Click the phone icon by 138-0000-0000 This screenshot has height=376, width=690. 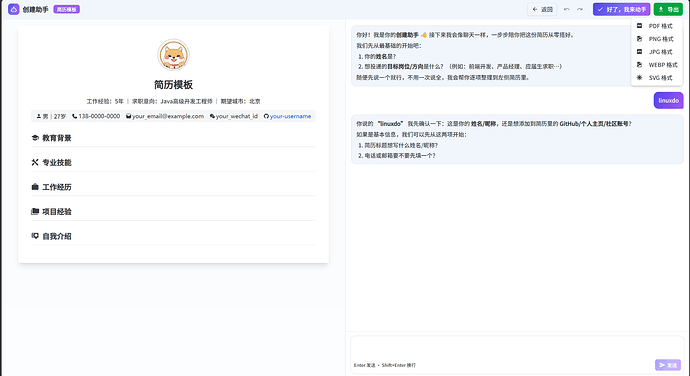(75, 116)
